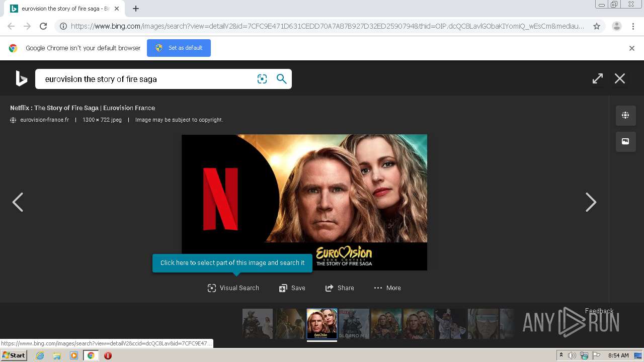Open Action Center flag icon
This screenshot has height=362, width=644.
tap(596, 355)
